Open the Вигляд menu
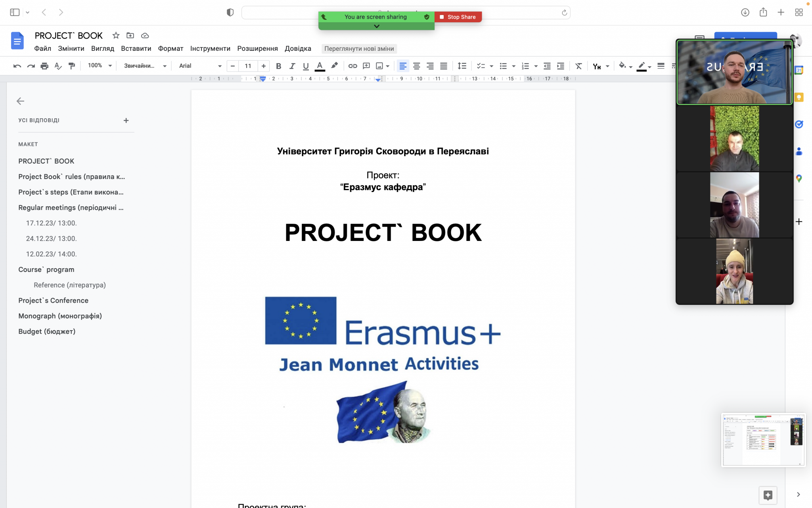 click(x=103, y=48)
